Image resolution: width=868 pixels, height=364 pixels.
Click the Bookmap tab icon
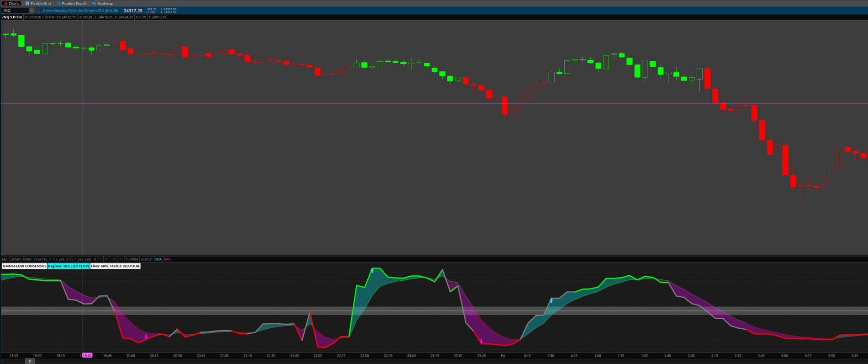coord(94,3)
